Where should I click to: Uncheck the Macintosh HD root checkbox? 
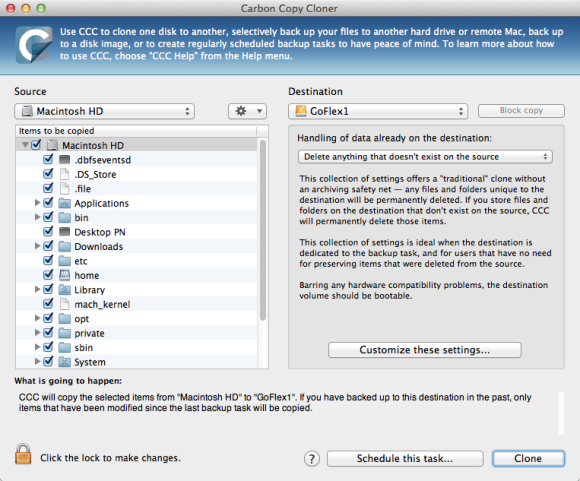click(36, 145)
